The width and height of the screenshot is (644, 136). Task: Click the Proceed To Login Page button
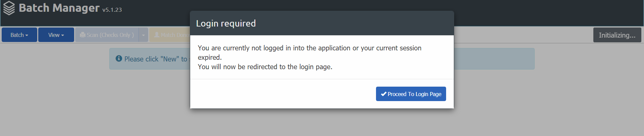411,94
